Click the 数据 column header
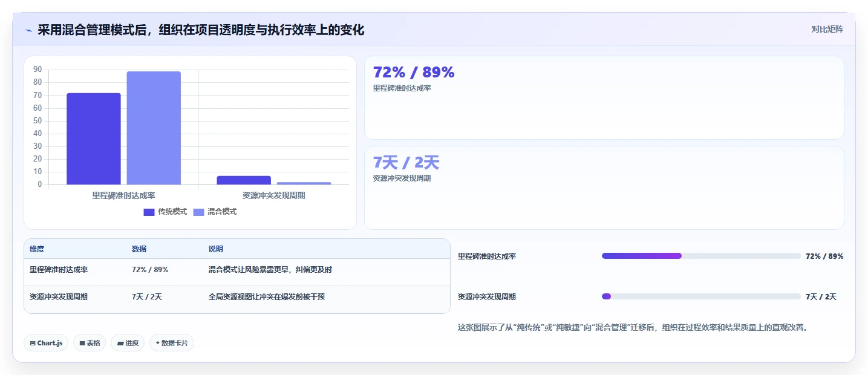This screenshot has width=868, height=375. tap(139, 249)
